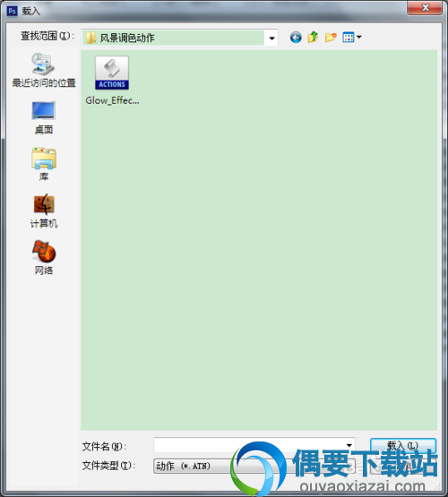Close the 载入 dialog window
Image resolution: width=448 pixels, height=497 pixels.
click(425, 7)
